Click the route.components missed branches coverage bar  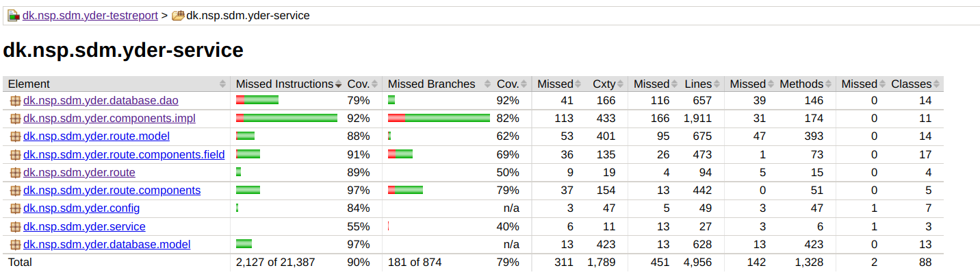[x=405, y=191]
